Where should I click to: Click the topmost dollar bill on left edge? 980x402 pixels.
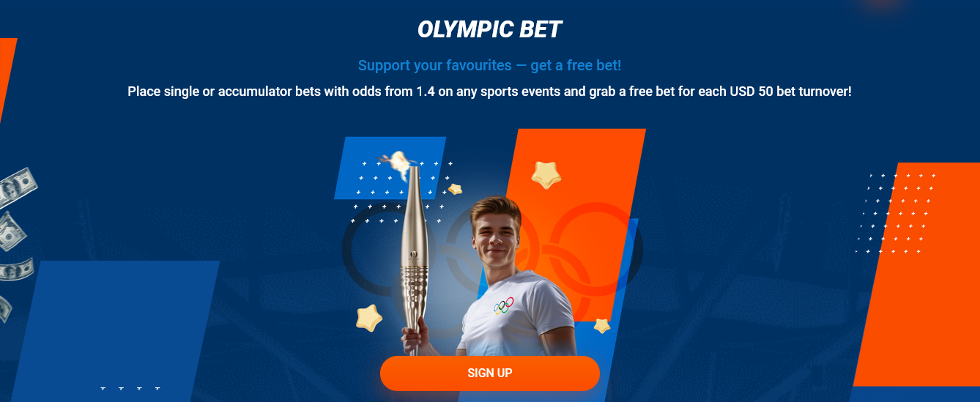click(16, 186)
